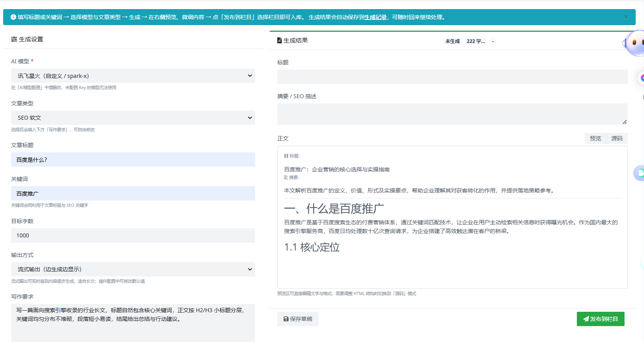Click the subheading 1.1 核心定位
This screenshot has width=644, height=342.
(x=312, y=247)
